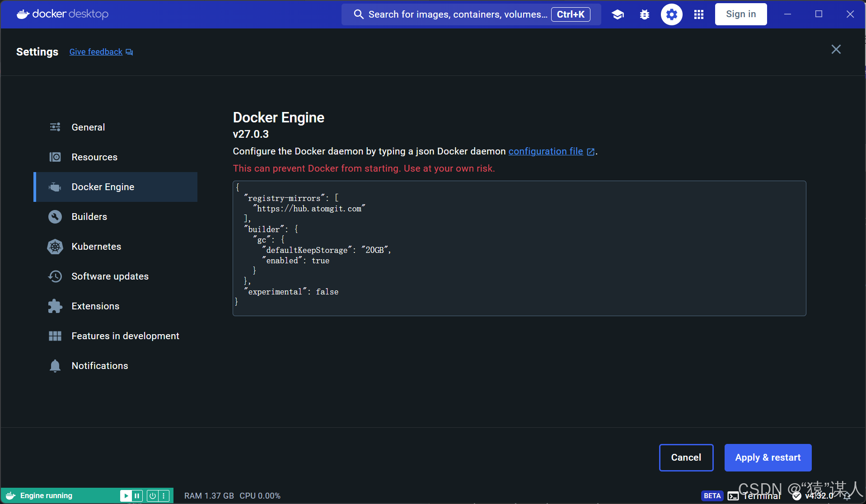This screenshot has width=866, height=504.
Task: Click the Docker Desktop whale logo
Action: pyautogui.click(x=62, y=14)
